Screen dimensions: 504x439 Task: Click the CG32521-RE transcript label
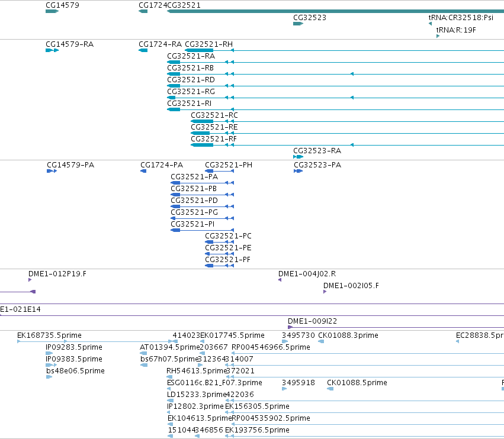(x=214, y=127)
